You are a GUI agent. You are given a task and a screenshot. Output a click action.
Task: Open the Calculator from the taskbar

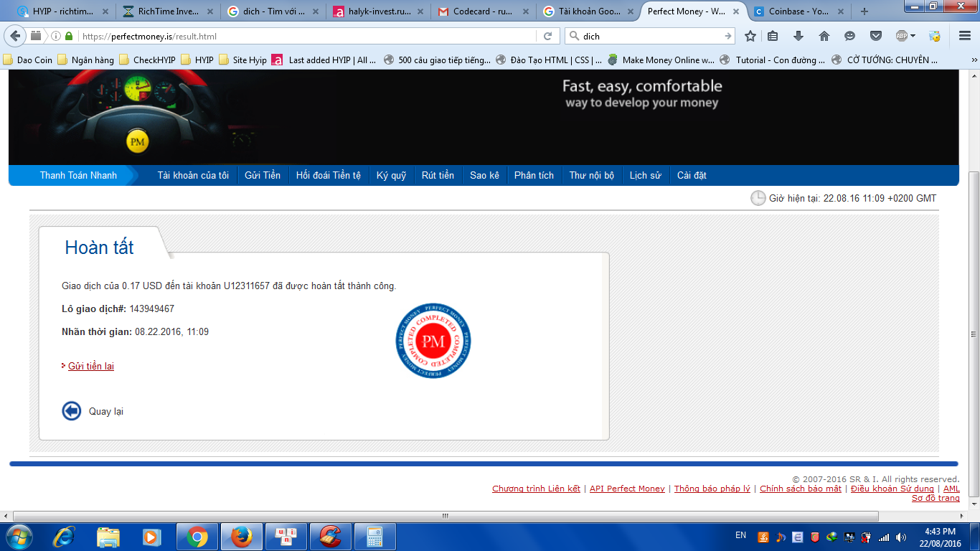[x=375, y=537]
